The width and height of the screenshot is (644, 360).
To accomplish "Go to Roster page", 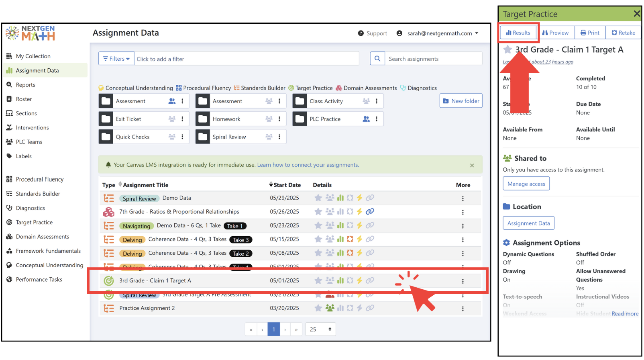I will tap(24, 99).
